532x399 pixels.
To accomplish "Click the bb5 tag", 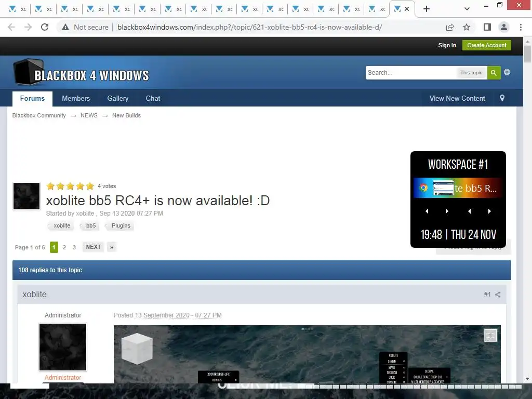I will (x=90, y=225).
